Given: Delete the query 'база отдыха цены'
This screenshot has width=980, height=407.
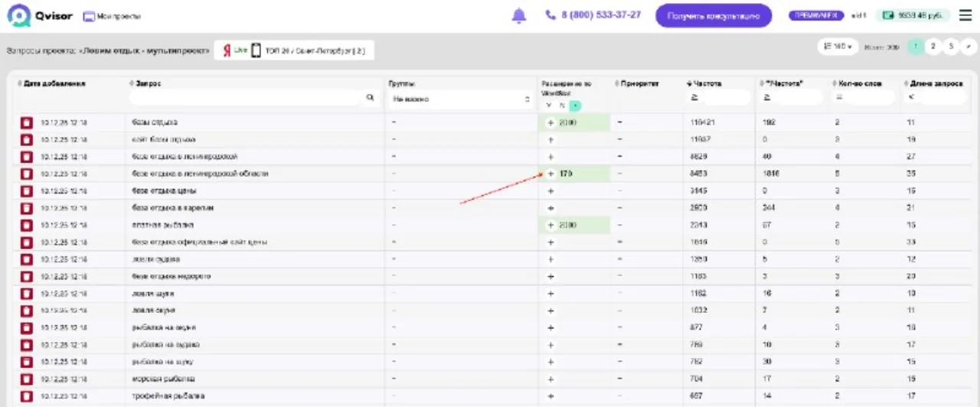Looking at the screenshot, I should [27, 190].
